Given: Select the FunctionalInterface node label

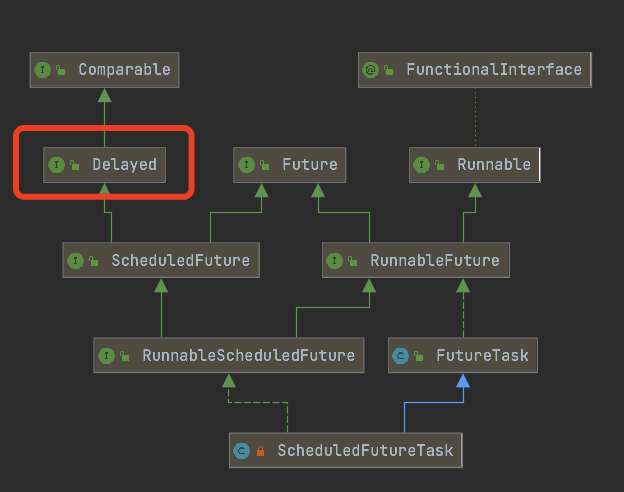Looking at the screenshot, I should pyautogui.click(x=494, y=70).
